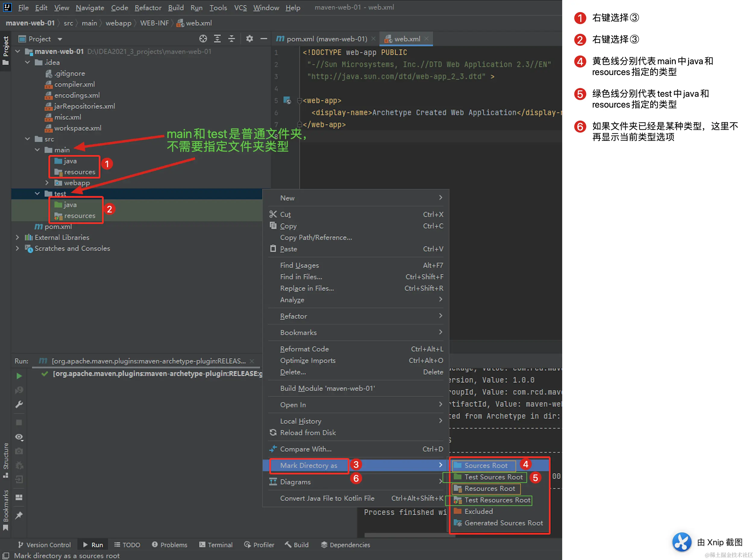Click the wrench icon in Run toolbar
Viewport: 755px width, 560px height.
(19, 404)
